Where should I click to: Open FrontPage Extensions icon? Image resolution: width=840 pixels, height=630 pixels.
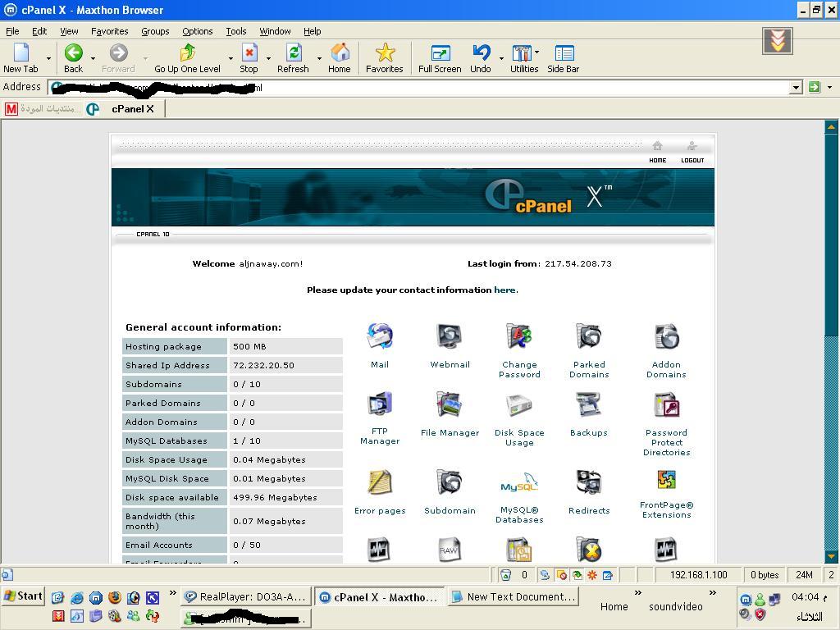coord(666,481)
